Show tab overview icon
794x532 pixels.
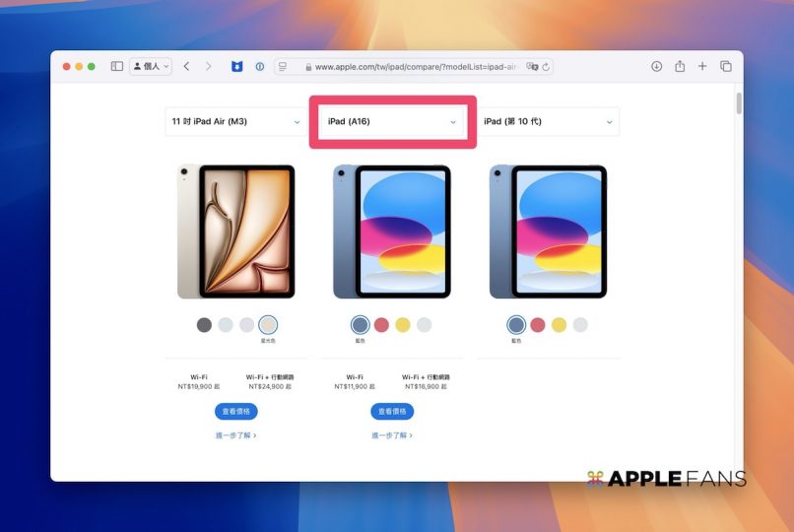point(726,66)
